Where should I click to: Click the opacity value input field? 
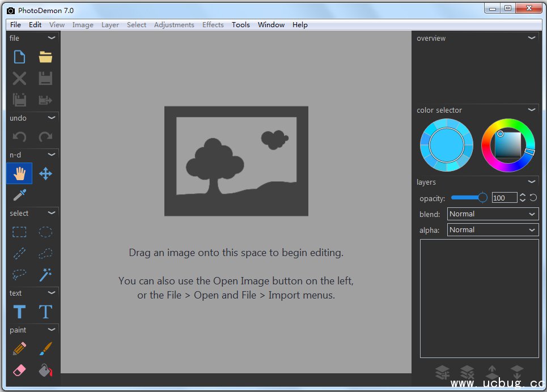[x=504, y=198]
